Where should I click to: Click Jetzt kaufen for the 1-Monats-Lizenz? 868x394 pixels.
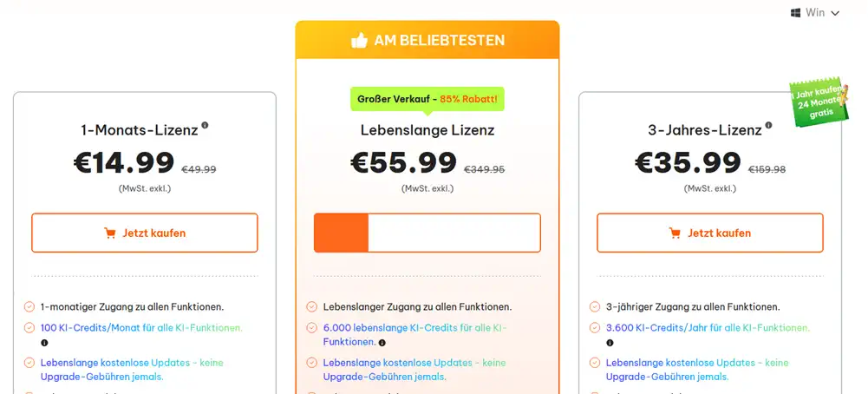coord(145,233)
